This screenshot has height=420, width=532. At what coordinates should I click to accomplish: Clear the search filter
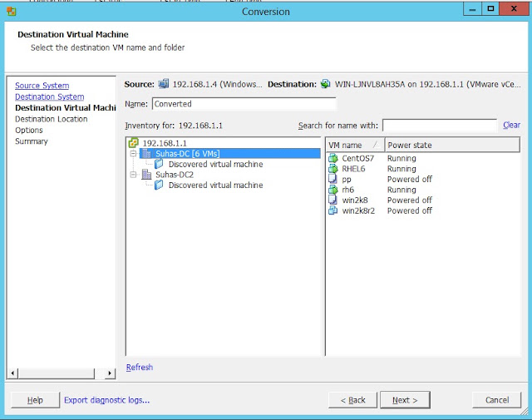pyautogui.click(x=512, y=125)
